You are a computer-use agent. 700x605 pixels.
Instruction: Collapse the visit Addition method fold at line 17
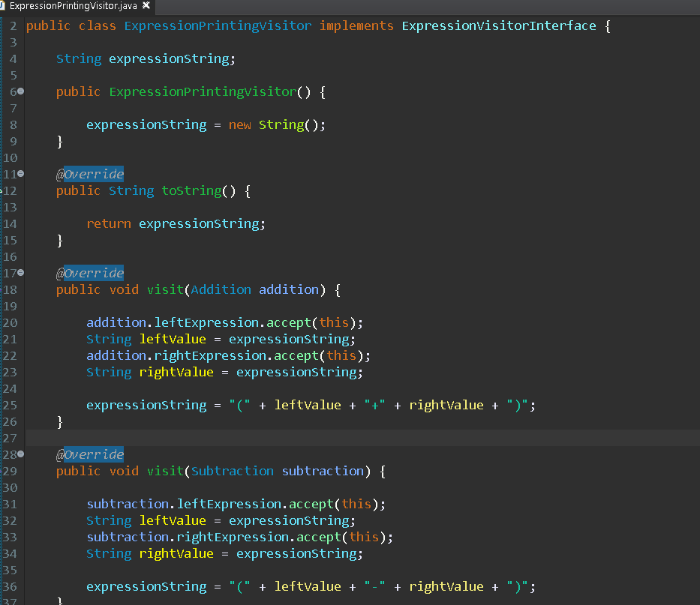pos(21,273)
